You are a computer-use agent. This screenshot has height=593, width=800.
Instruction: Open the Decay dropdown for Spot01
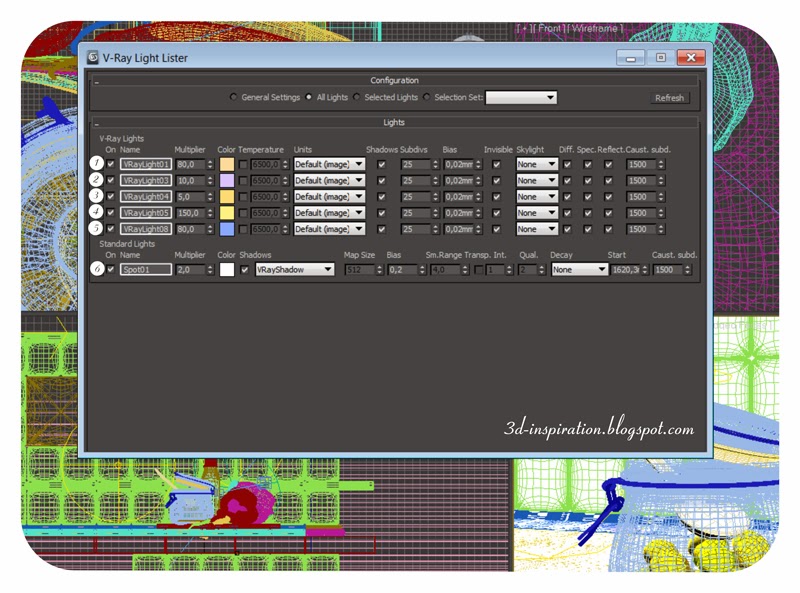tap(580, 269)
